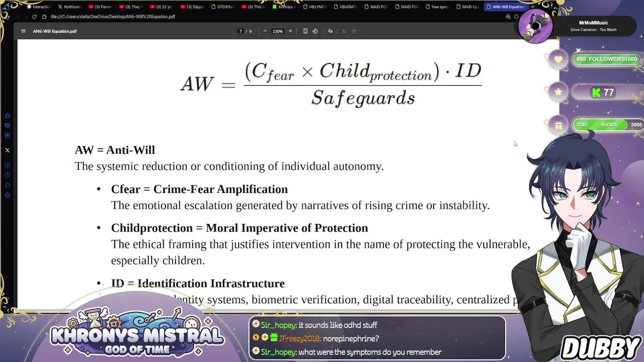Click the striped monitor sidebar icon

pos(7,126)
